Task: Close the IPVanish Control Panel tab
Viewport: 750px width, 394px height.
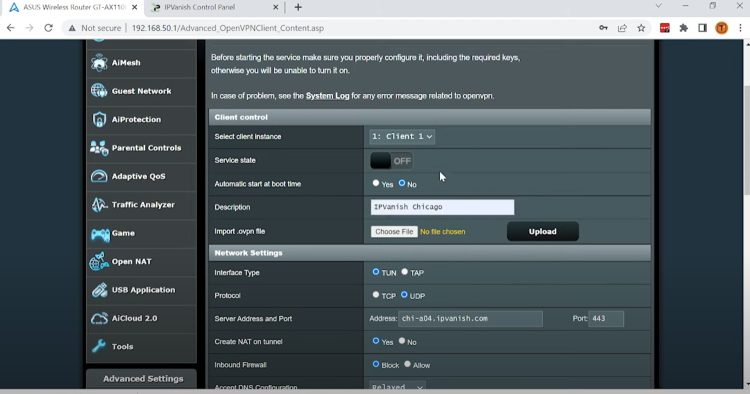Action: click(x=276, y=7)
